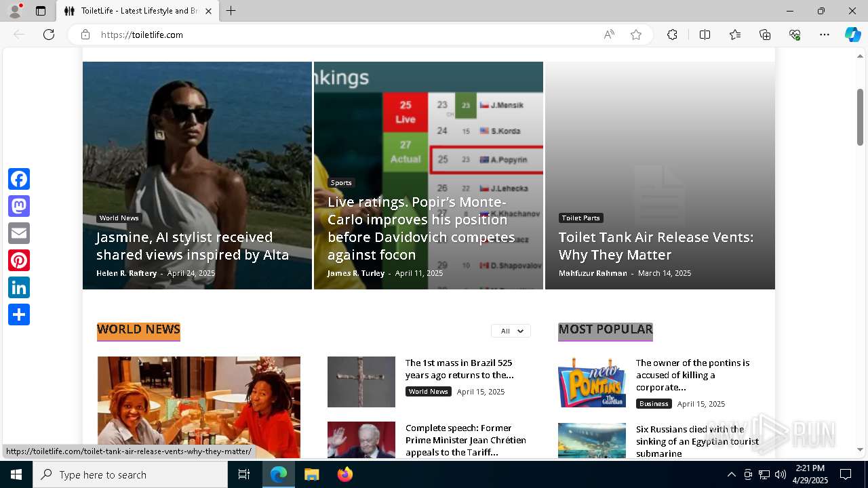
Task: Open author Helen R. Raftery's page
Action: 126,273
